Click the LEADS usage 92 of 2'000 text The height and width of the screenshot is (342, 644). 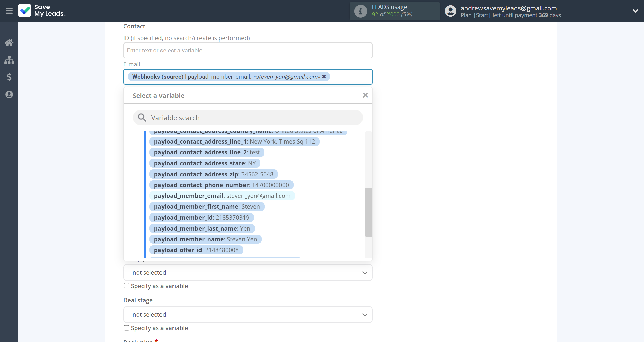392,14
